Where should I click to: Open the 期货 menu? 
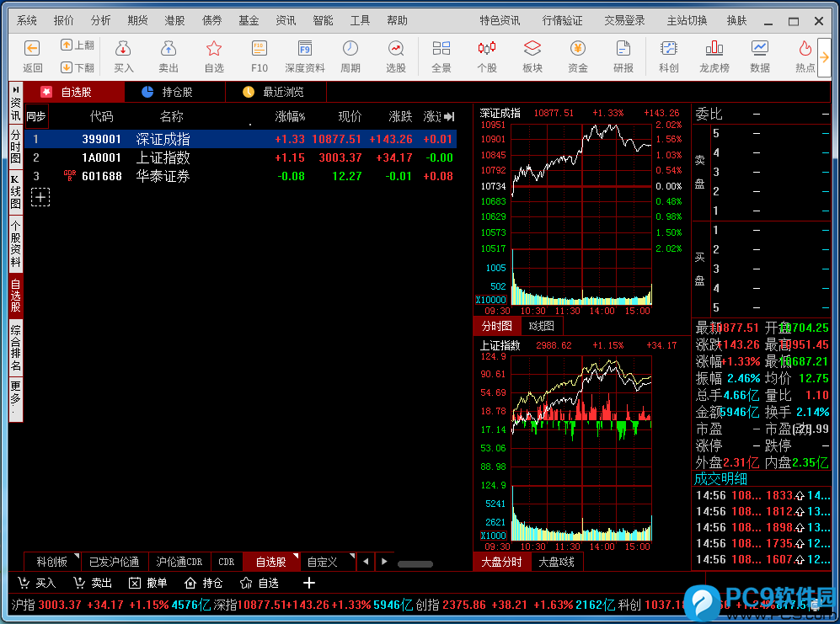click(x=137, y=20)
